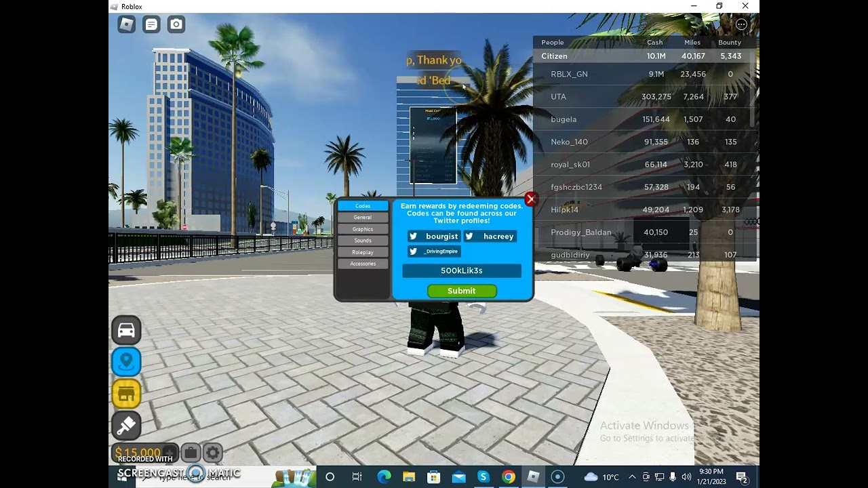Select the General tab

point(363,218)
